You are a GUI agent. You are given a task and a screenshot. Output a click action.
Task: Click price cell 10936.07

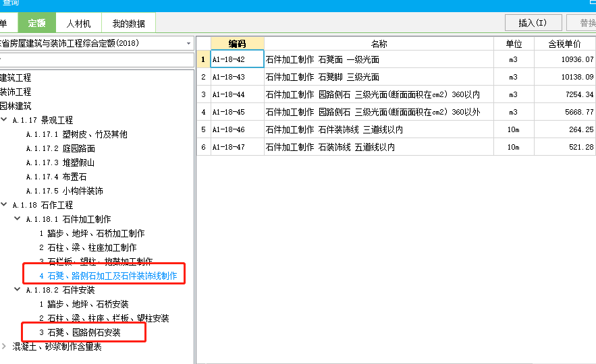[565, 59]
